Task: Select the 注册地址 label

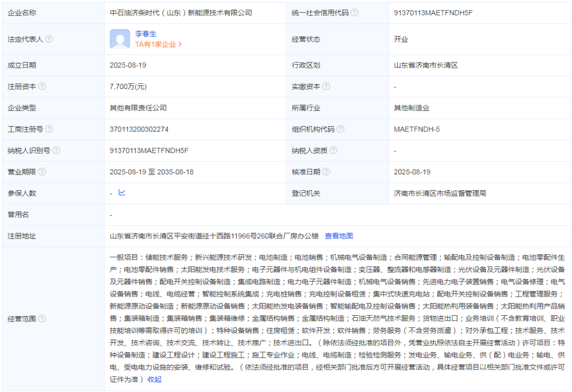Action: coord(22,236)
